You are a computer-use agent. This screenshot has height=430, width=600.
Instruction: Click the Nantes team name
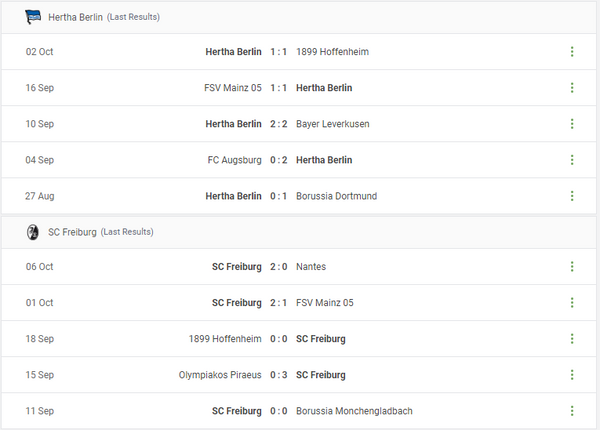tap(311, 267)
